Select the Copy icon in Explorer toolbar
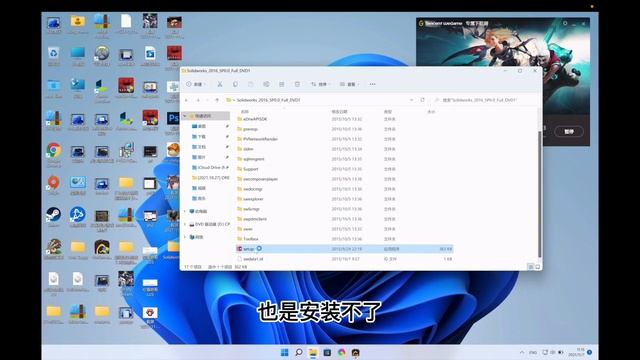 pyautogui.click(x=235, y=84)
